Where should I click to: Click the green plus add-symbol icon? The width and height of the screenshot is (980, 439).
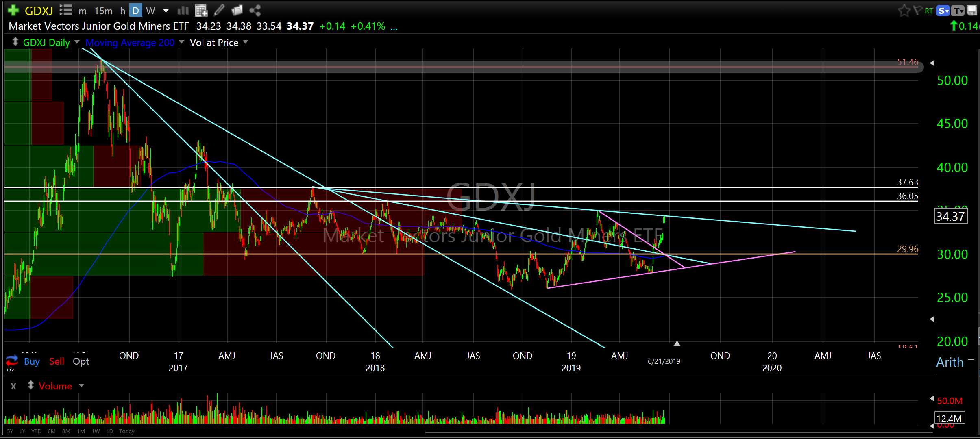[13, 10]
